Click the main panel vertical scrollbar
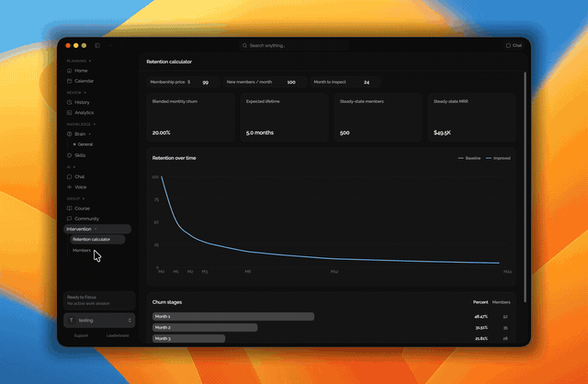 pos(525,186)
